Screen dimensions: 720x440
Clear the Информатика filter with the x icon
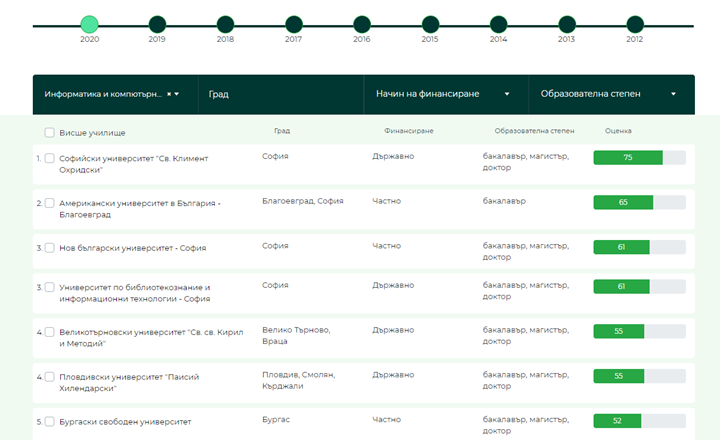point(169,94)
